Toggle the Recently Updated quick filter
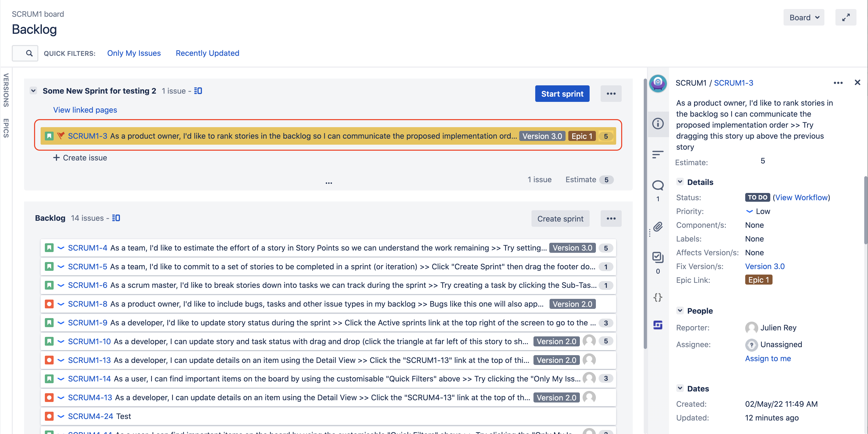 (207, 53)
